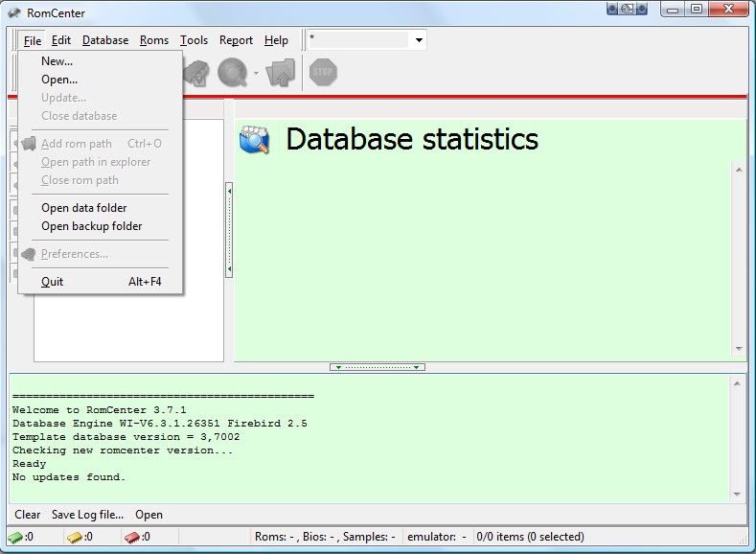The image size is (756, 554).
Task: Open the File menu
Action: 33,40
